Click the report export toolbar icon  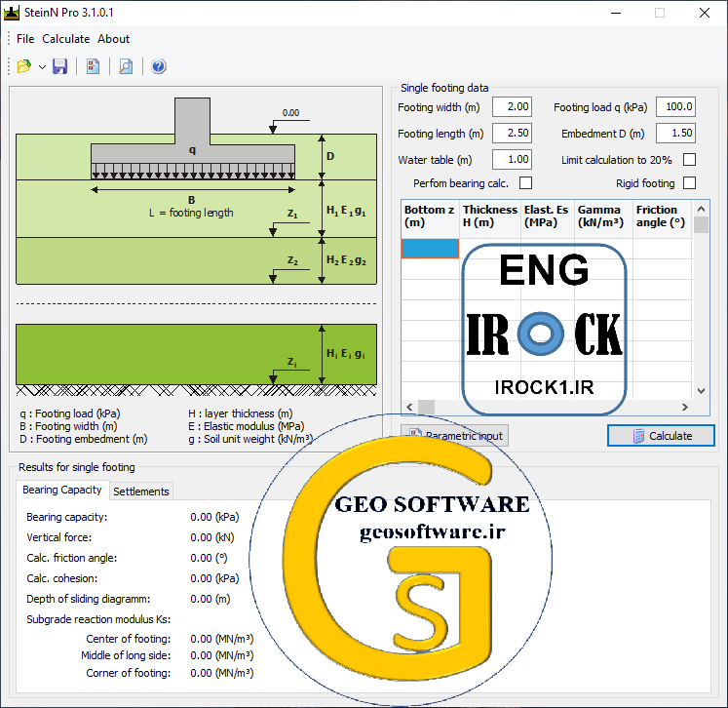(93, 66)
